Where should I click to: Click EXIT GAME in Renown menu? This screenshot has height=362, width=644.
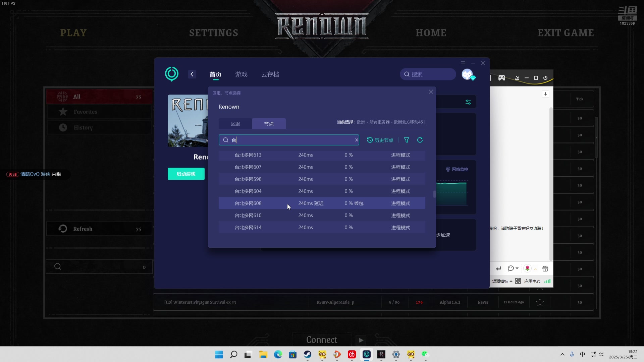(x=566, y=33)
